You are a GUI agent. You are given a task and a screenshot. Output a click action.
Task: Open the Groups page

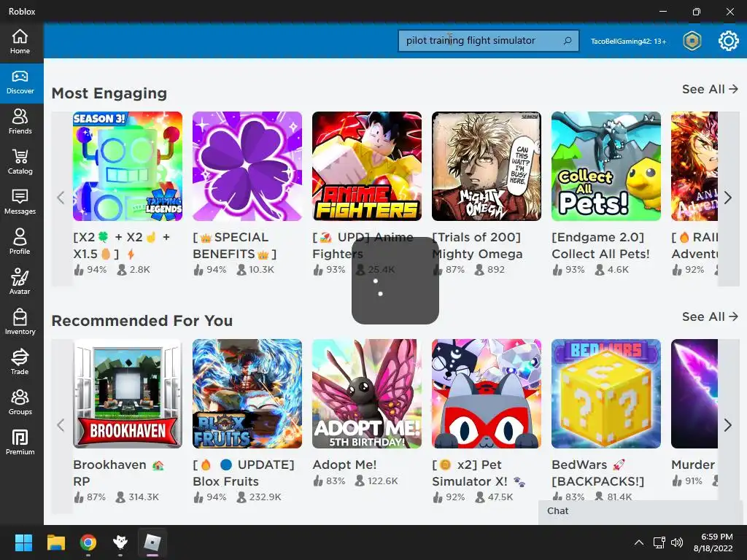pos(20,402)
